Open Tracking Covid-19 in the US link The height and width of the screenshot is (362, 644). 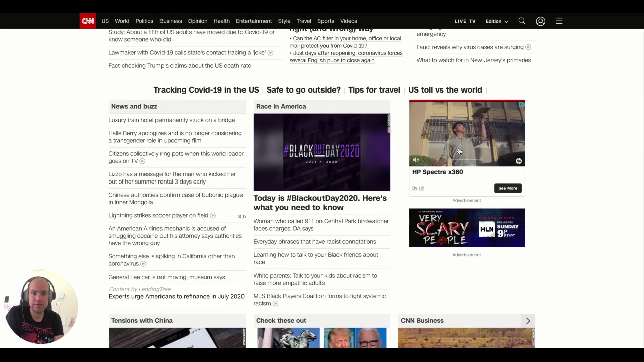(x=206, y=90)
